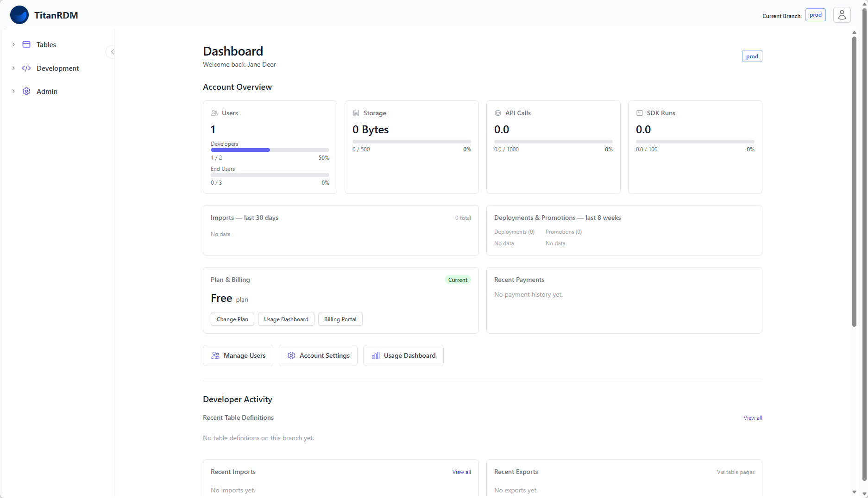View all Recent Imports

tap(461, 472)
